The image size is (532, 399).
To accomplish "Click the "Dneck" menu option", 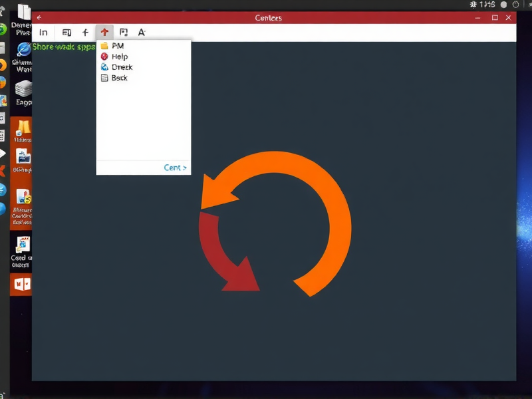I will point(120,66).
